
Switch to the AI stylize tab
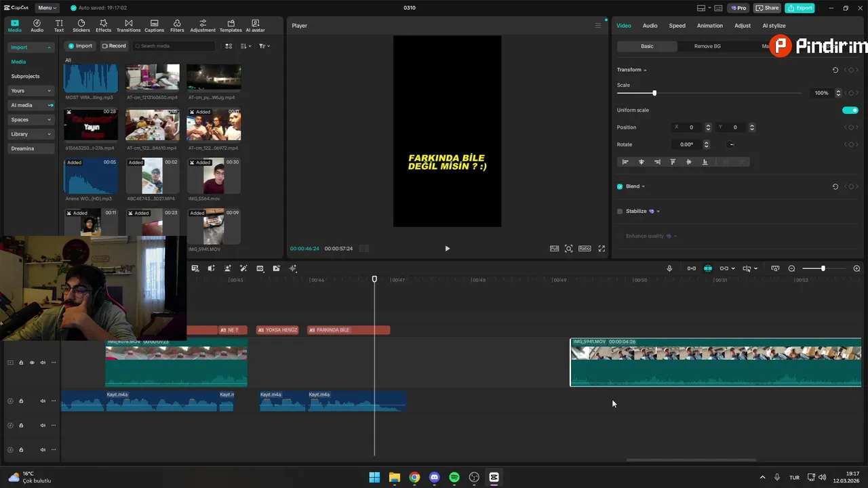[x=774, y=26]
